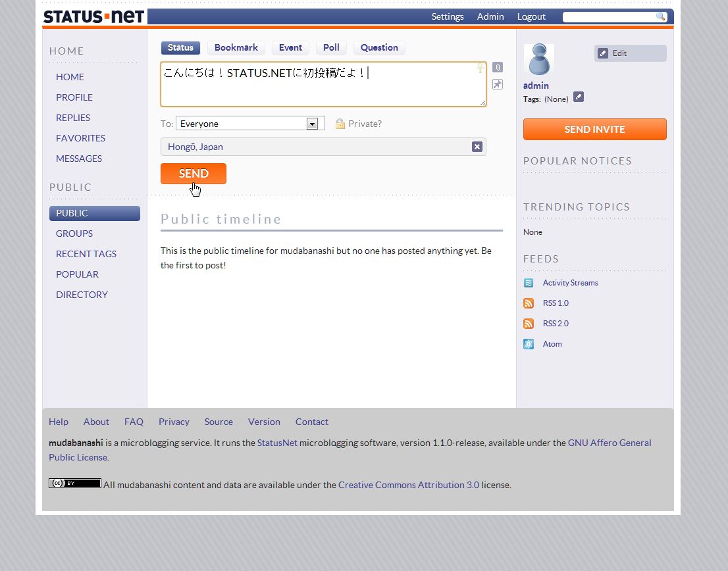Click the TRENDING TOPICS heading
Screen dimensions: 728x571
tap(577, 207)
